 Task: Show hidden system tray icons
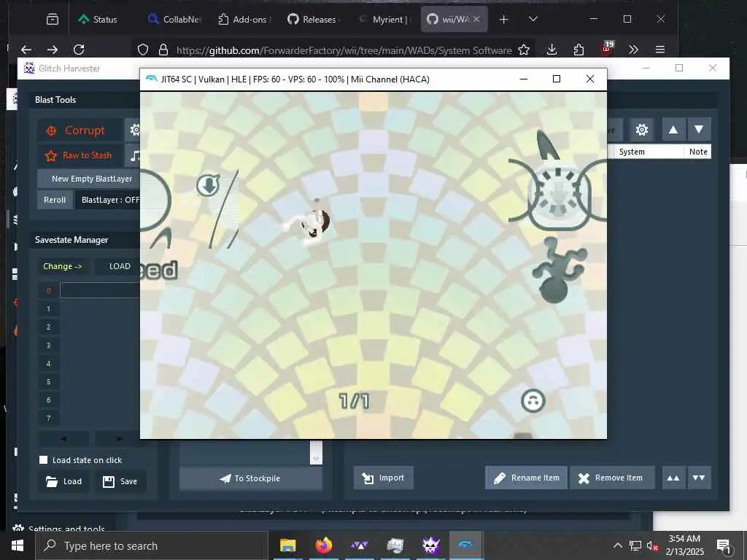click(x=617, y=545)
